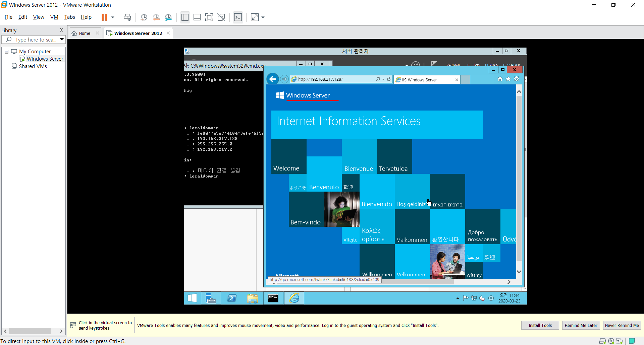
Task: Click the IE refresh icon
Action: [389, 79]
